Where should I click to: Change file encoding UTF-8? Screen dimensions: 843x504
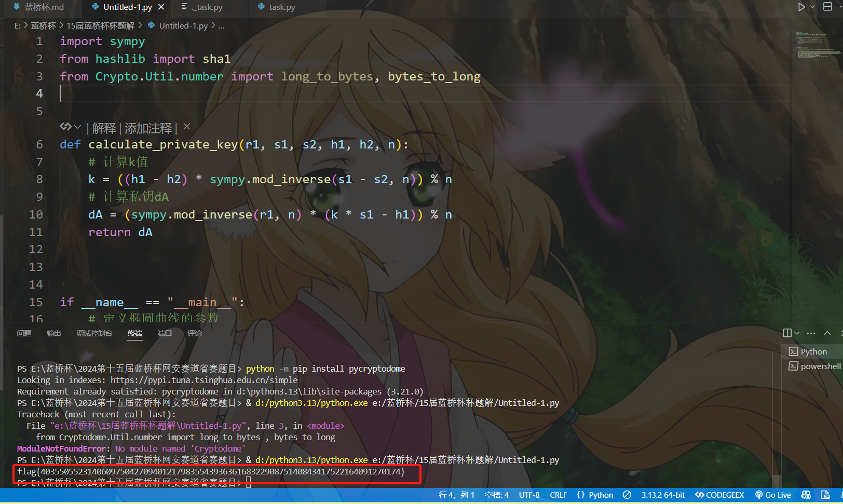tap(529, 495)
